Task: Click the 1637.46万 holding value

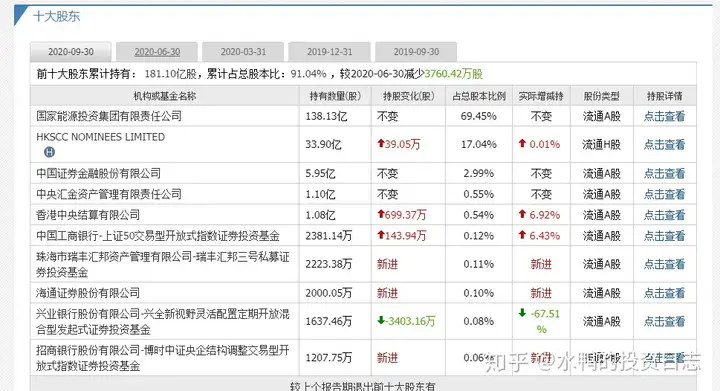Action: coord(329,321)
